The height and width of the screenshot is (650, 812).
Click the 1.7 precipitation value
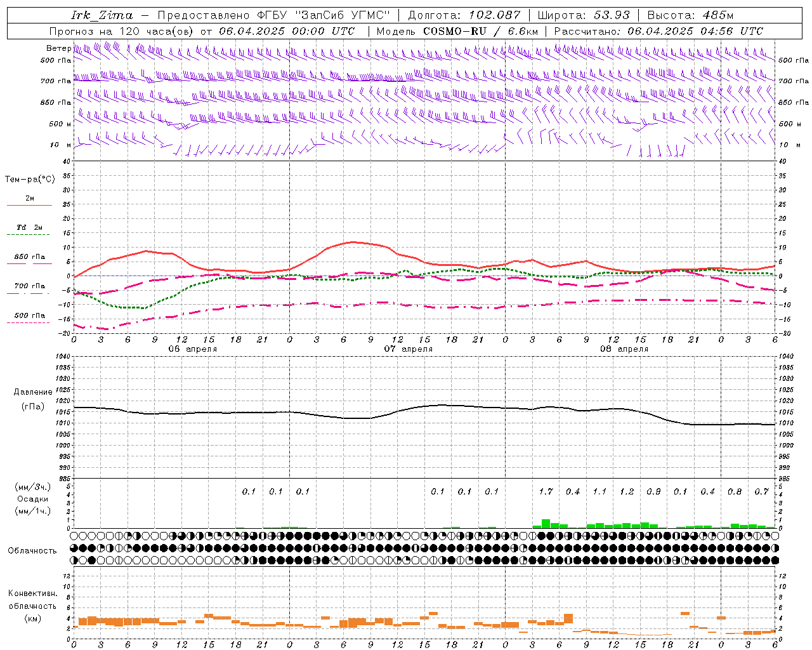click(x=546, y=491)
